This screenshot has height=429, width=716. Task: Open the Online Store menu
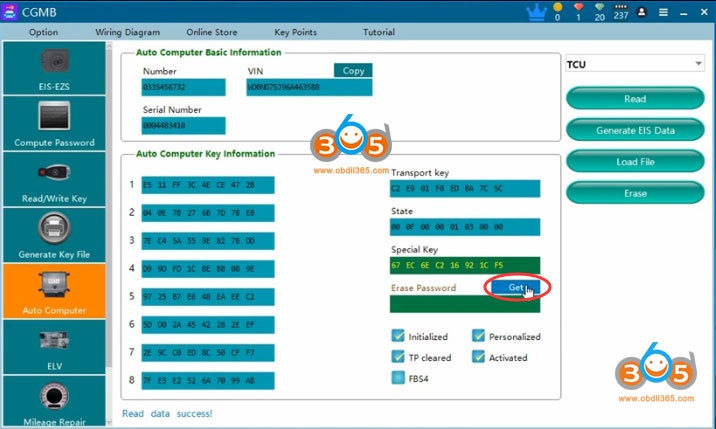tap(211, 32)
